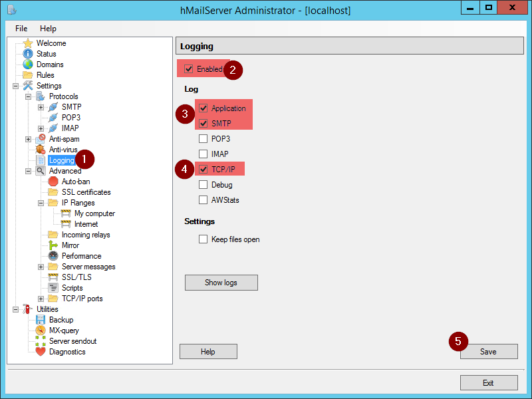Image resolution: width=532 pixels, height=399 pixels.
Task: Click the IMAP plug icon
Action: [53, 128]
